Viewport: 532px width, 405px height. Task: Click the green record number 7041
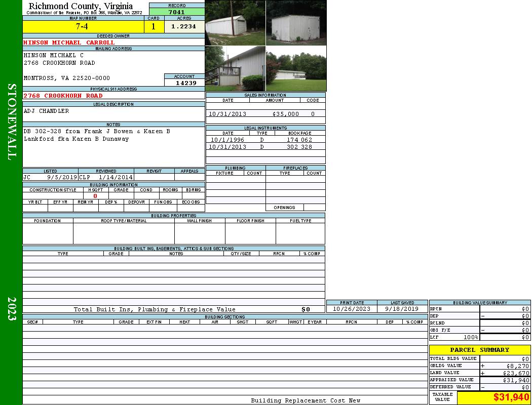point(176,12)
